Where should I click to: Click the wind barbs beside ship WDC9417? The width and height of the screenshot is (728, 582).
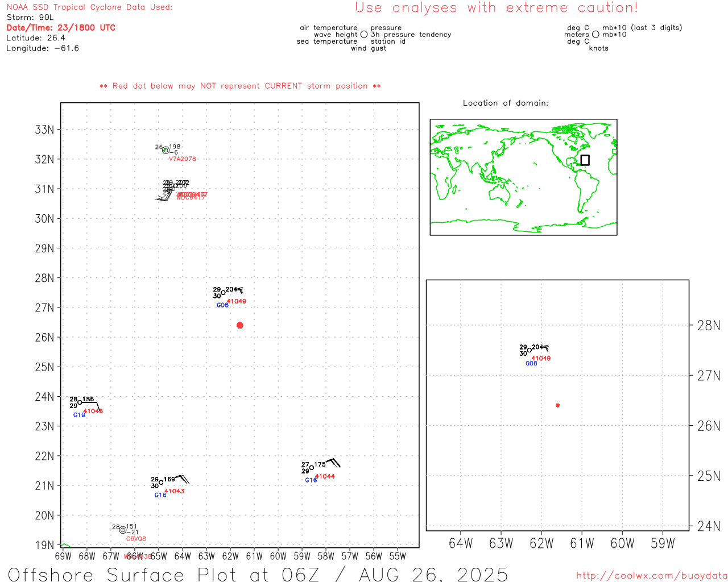pyautogui.click(x=163, y=196)
